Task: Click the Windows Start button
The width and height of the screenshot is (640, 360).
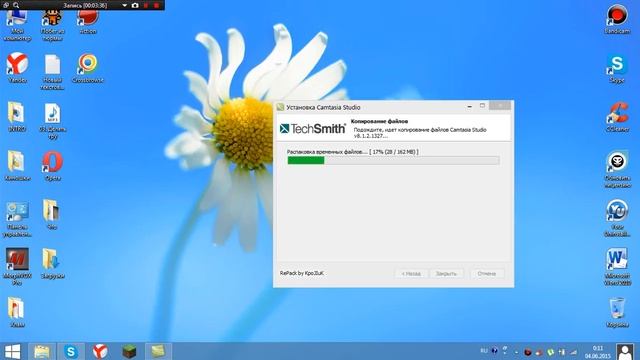Action: point(12,351)
